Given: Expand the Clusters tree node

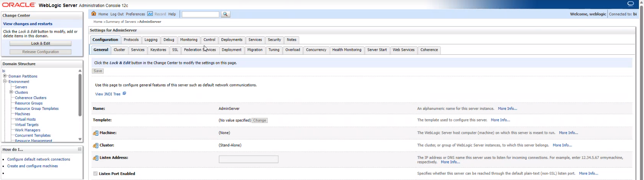Looking at the screenshot, I should coord(11,92).
